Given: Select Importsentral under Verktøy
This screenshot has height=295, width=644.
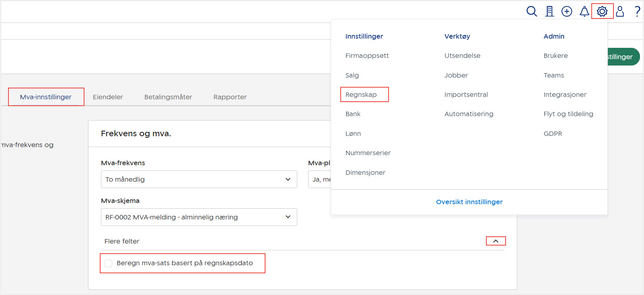Looking at the screenshot, I should [x=466, y=95].
